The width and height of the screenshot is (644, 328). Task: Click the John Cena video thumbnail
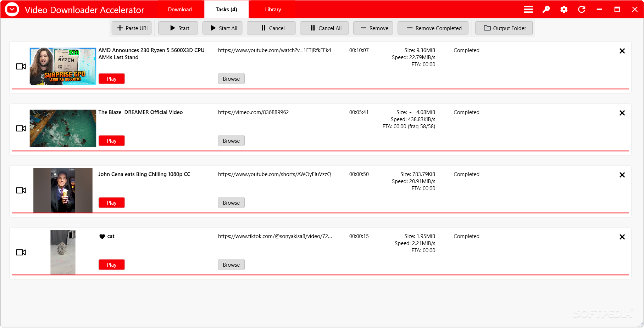63,190
